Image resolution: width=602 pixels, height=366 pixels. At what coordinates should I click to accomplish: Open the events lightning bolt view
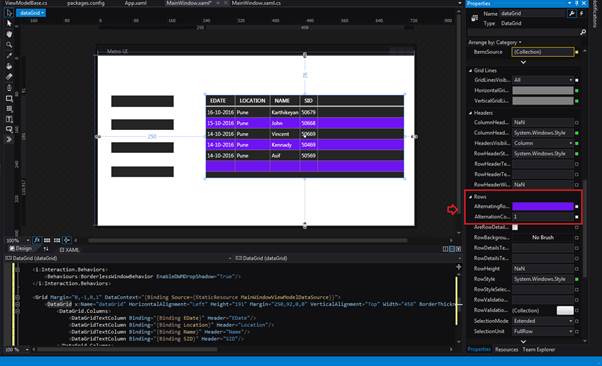pos(581,13)
